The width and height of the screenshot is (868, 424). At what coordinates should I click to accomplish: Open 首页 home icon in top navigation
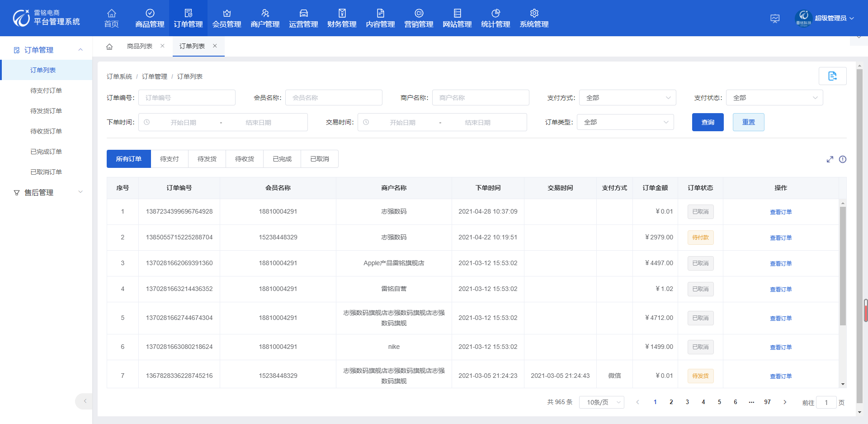(112, 13)
